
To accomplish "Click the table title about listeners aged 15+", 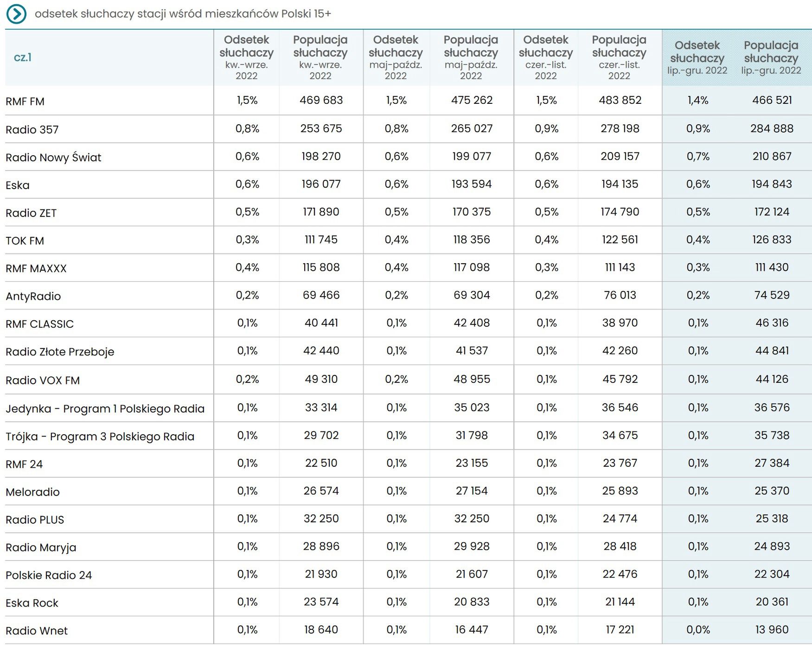I will pyautogui.click(x=183, y=14).
